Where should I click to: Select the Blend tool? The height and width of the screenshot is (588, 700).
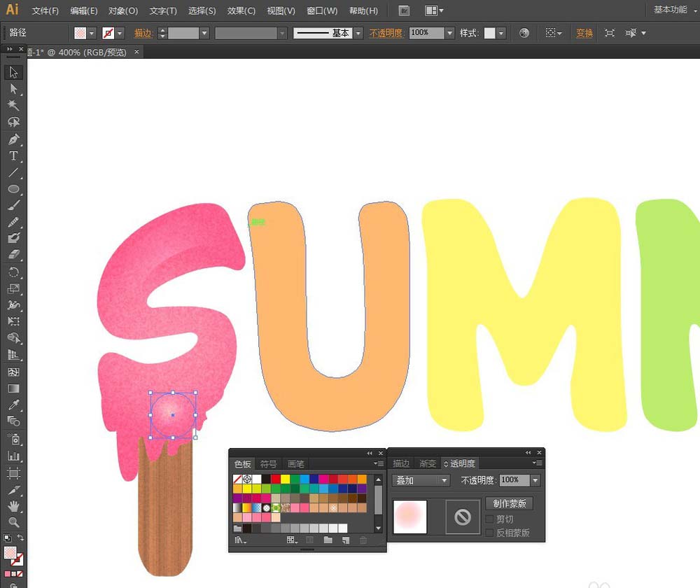click(13, 421)
